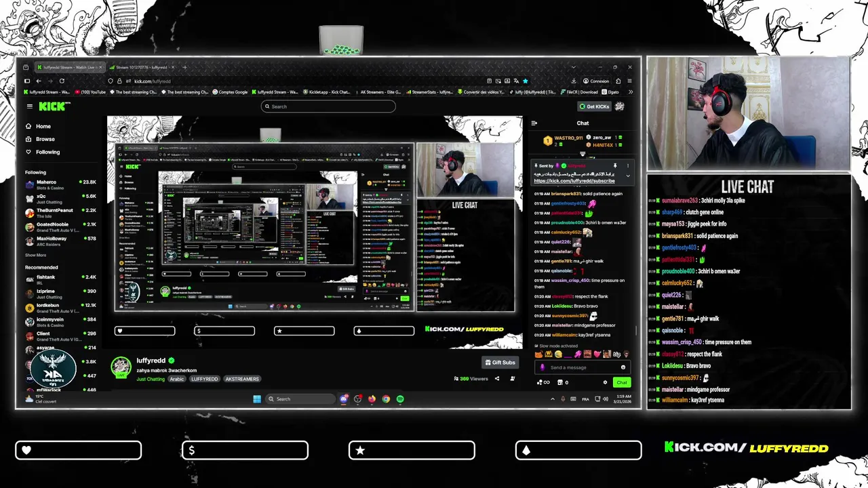The height and width of the screenshot is (488, 868).
Task: Open the Elgato bookmark
Action: [x=610, y=92]
